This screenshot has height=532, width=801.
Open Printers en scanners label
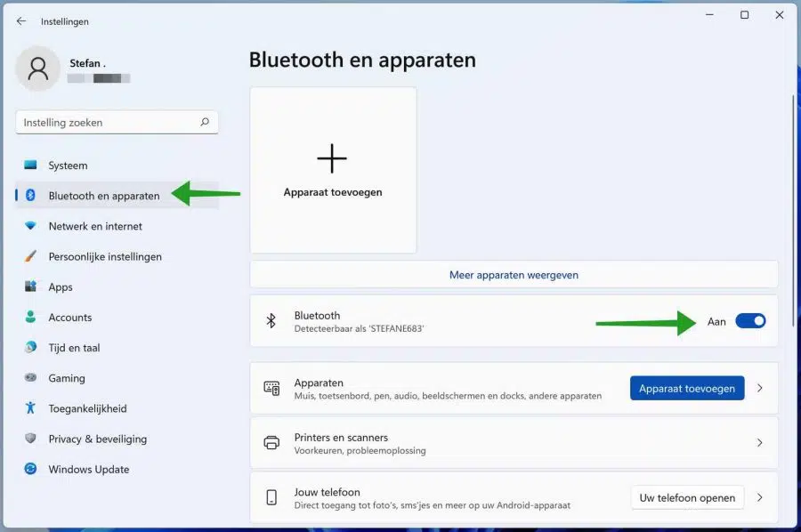341,437
